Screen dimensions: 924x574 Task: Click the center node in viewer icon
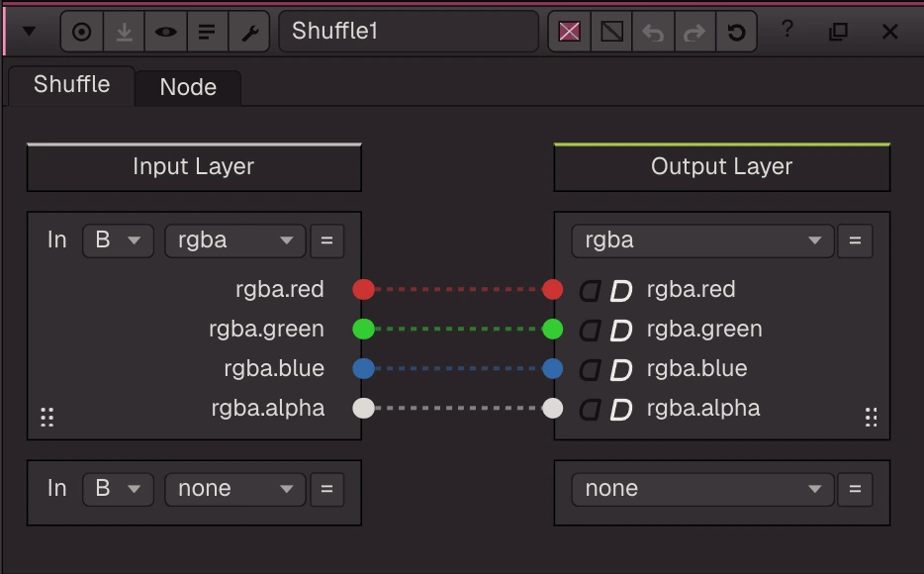click(x=82, y=32)
